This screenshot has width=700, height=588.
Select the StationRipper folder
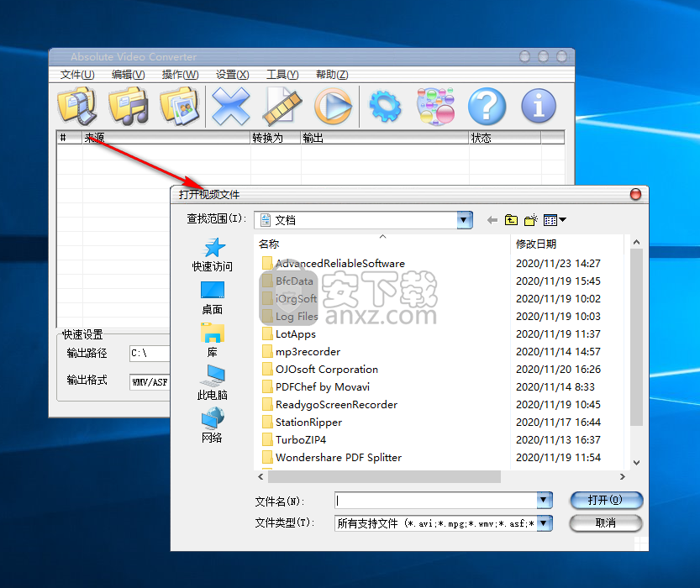pos(303,423)
